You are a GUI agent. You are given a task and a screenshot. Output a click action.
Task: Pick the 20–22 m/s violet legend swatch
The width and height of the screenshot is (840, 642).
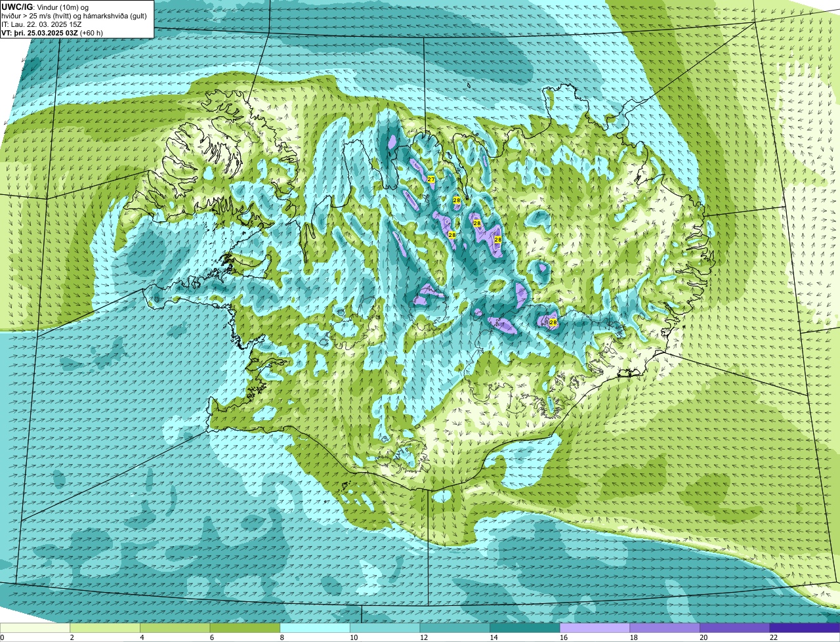pyautogui.click(x=735, y=628)
